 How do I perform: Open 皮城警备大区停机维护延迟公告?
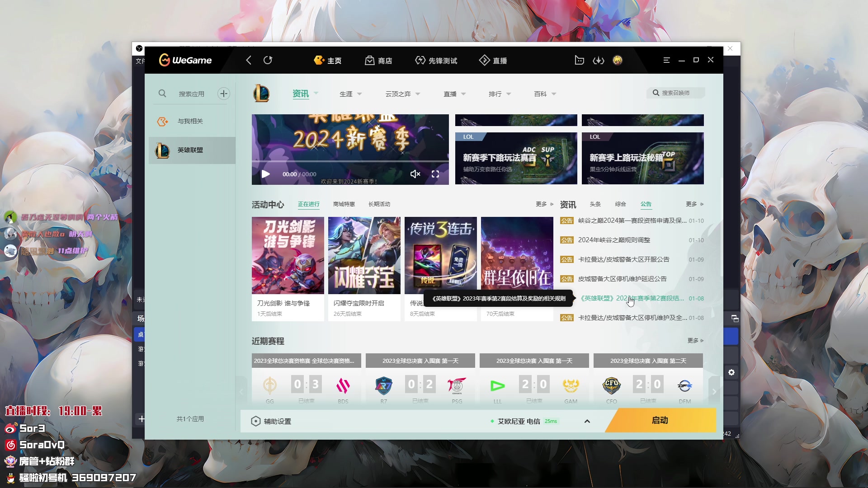coord(632,279)
